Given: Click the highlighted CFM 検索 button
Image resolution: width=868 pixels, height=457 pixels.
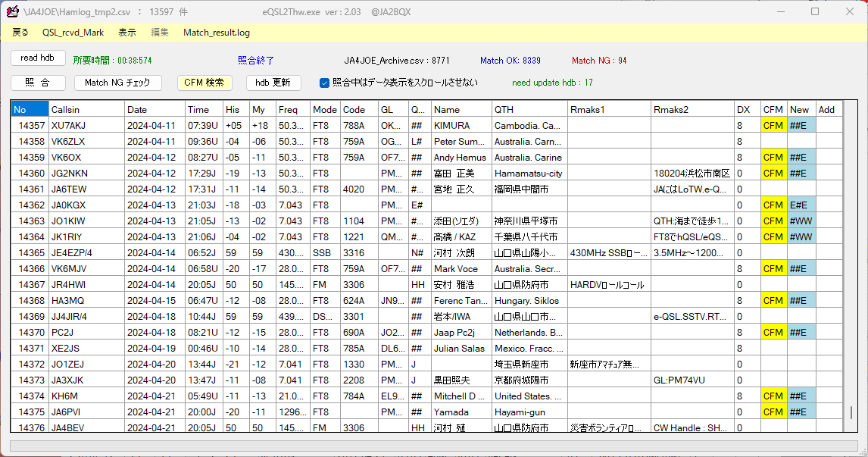Looking at the screenshot, I should pos(205,83).
